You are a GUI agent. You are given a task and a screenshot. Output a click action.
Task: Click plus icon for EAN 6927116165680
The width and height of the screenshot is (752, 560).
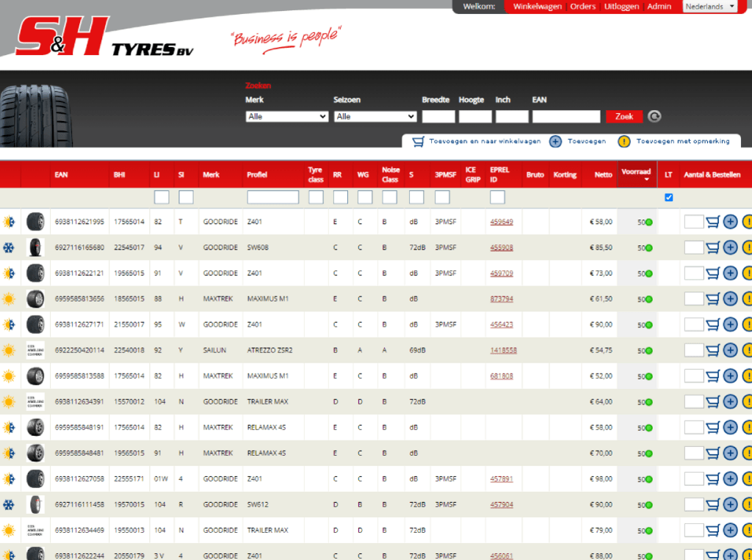pos(730,247)
